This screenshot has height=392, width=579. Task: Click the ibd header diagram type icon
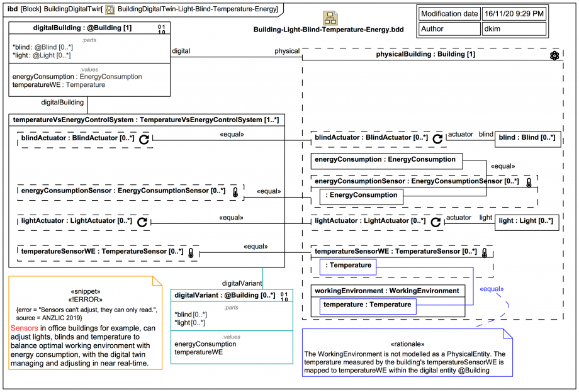pyautogui.click(x=110, y=9)
